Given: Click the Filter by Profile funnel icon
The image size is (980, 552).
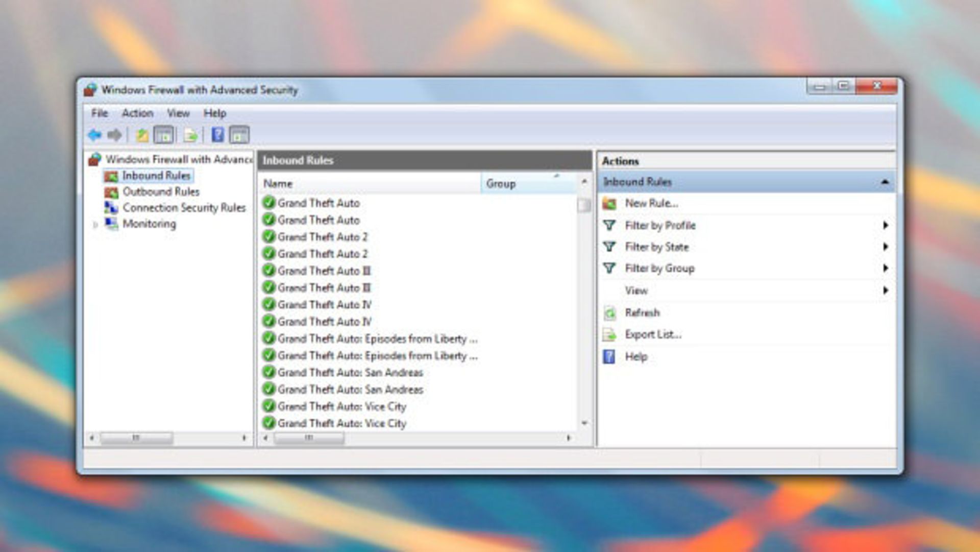Looking at the screenshot, I should point(609,225).
